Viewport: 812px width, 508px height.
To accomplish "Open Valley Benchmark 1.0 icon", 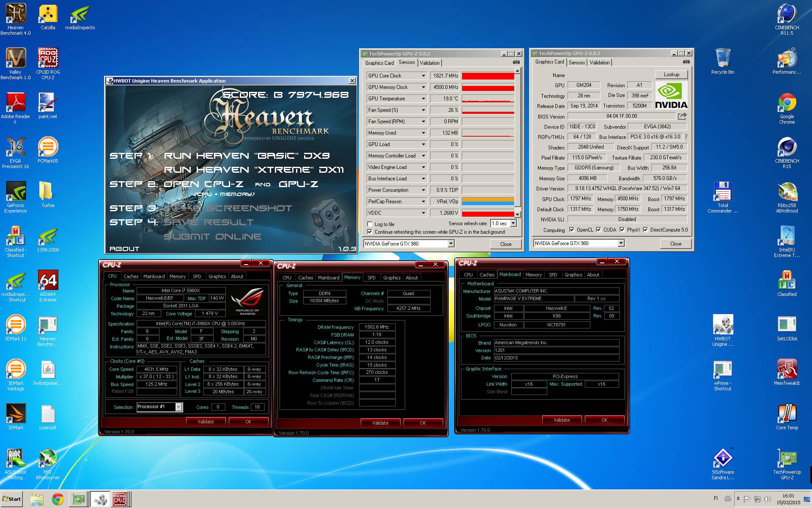I will click(16, 63).
